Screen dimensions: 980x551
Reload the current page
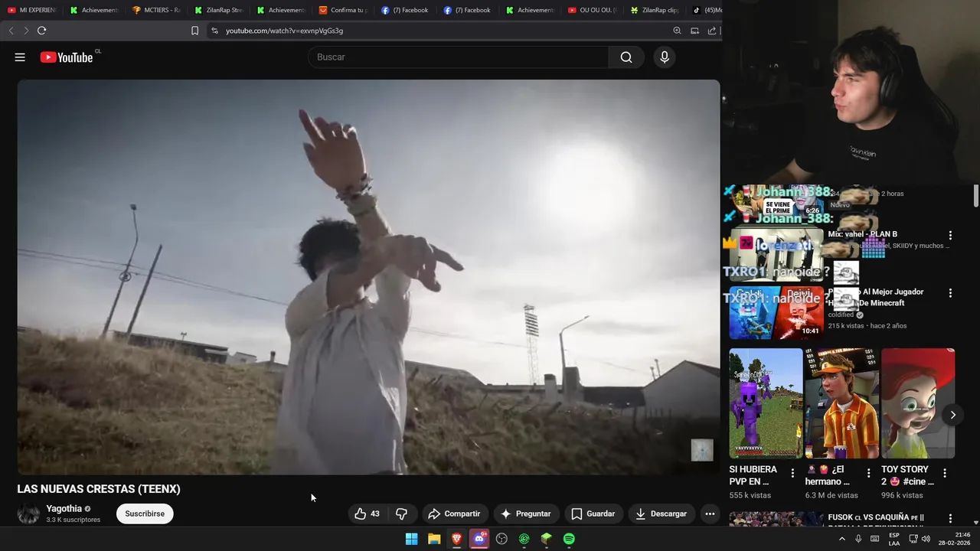(42, 31)
